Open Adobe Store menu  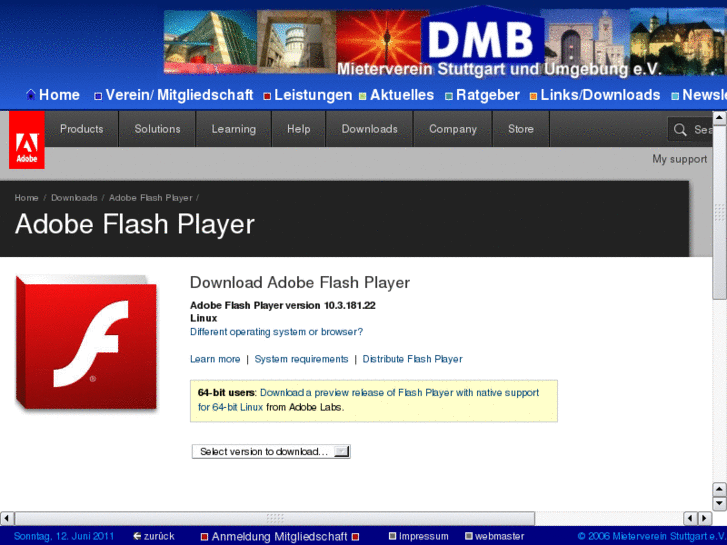click(521, 129)
